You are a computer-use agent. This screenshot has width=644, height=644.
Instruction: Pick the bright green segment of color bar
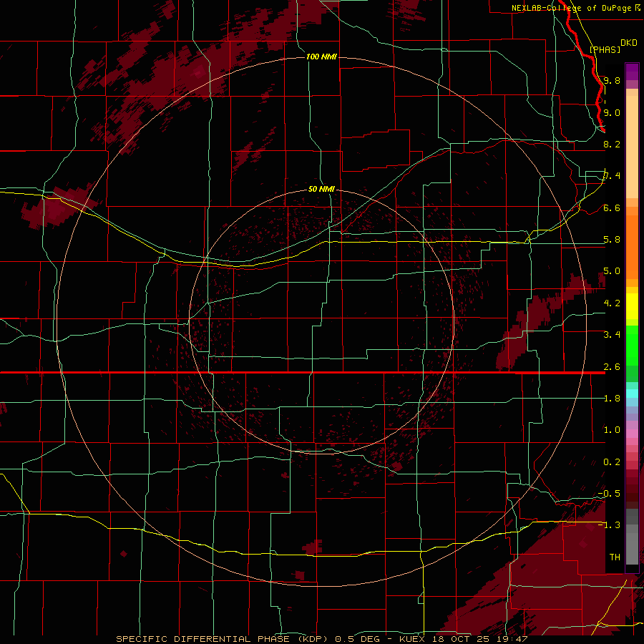coord(632,345)
